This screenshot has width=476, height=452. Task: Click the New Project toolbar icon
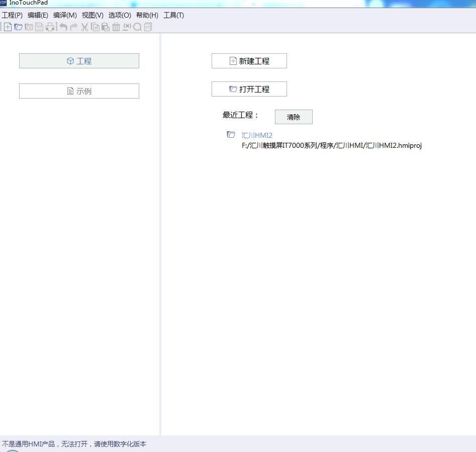pyautogui.click(x=8, y=27)
